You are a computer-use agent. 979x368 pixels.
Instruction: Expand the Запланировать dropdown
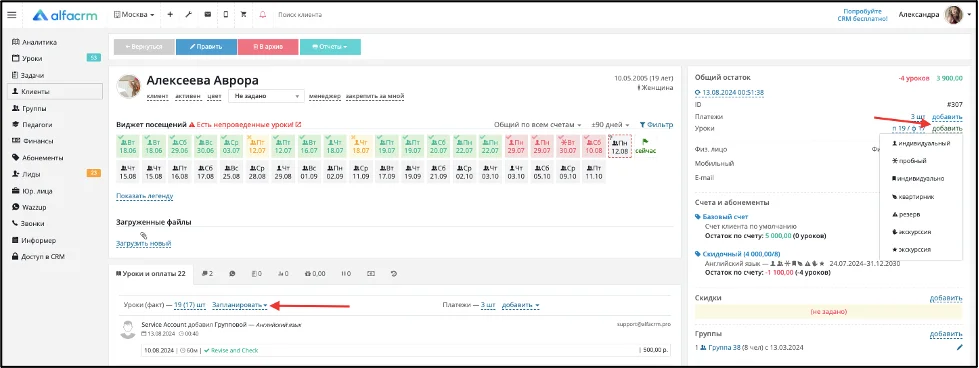point(240,306)
